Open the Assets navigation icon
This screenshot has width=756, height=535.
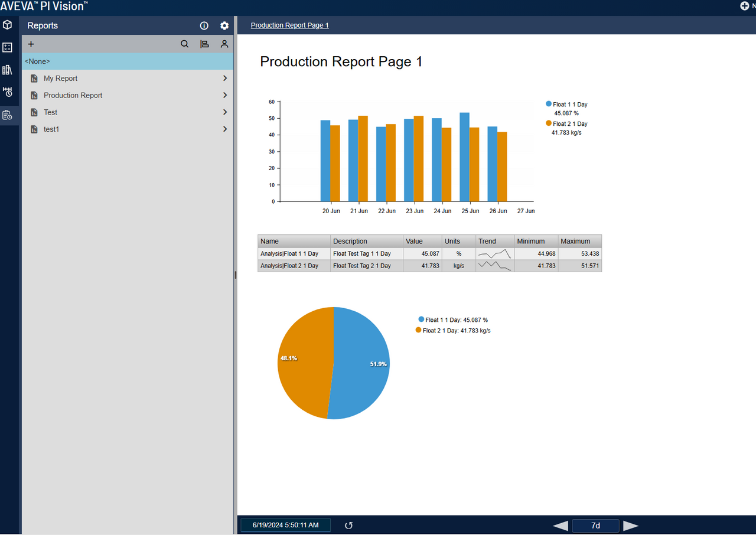(8, 25)
